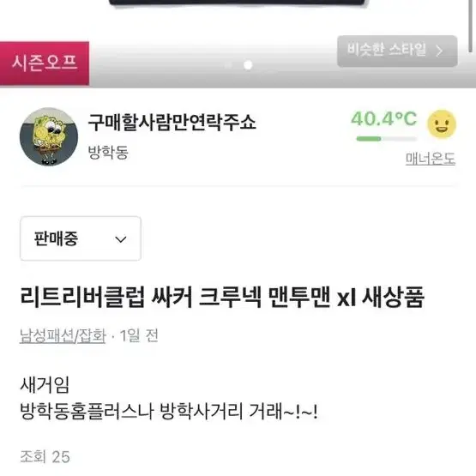Tap the 조회 25 view count
Viewport: 476px width, 476px height.
tap(45, 456)
